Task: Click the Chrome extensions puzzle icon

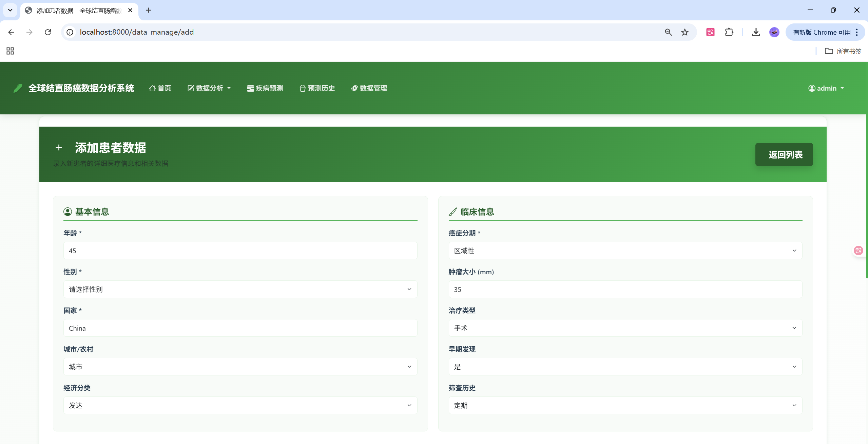Action: pyautogui.click(x=729, y=32)
